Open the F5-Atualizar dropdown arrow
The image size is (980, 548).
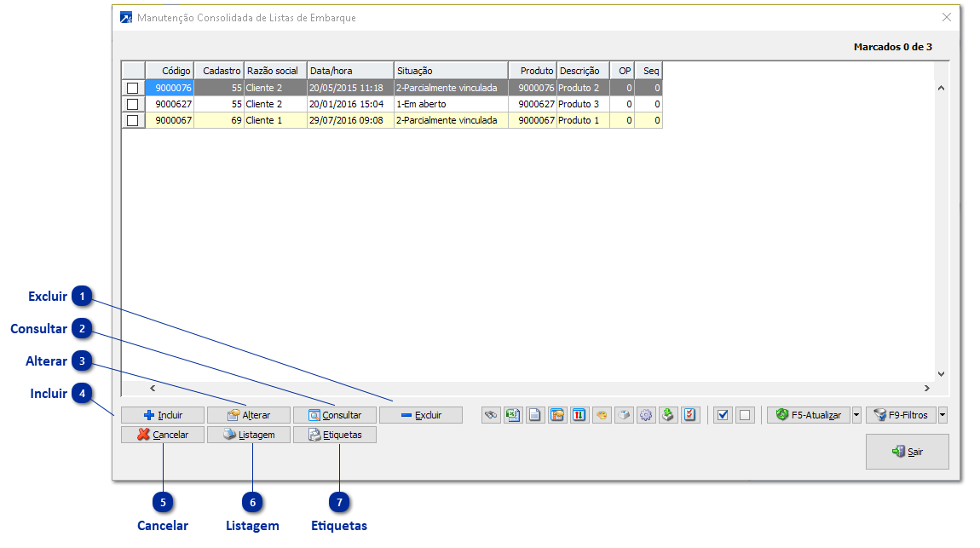[x=857, y=415]
